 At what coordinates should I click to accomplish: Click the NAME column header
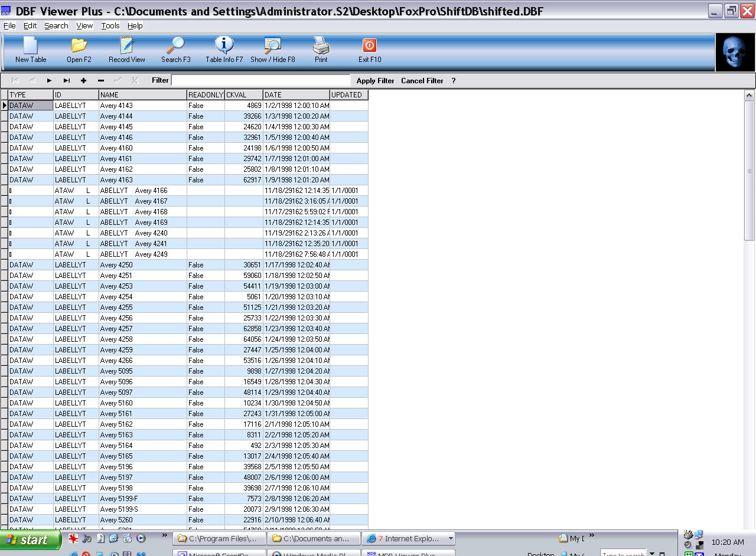142,95
